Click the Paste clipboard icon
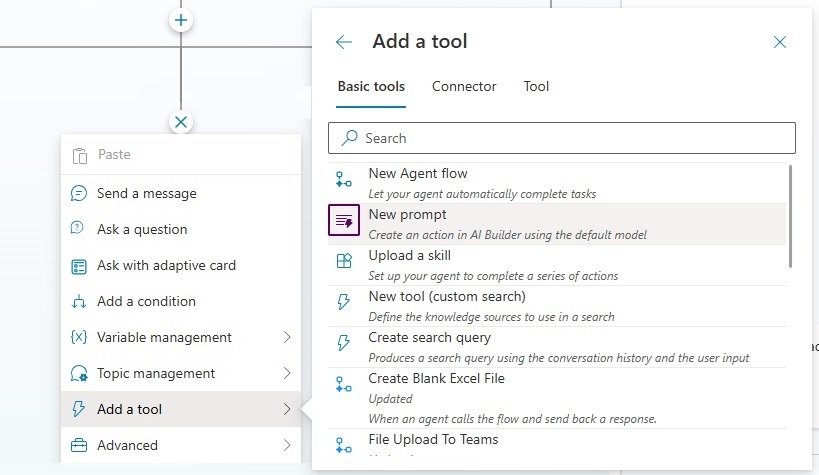The height and width of the screenshot is (475, 819). [x=79, y=156]
